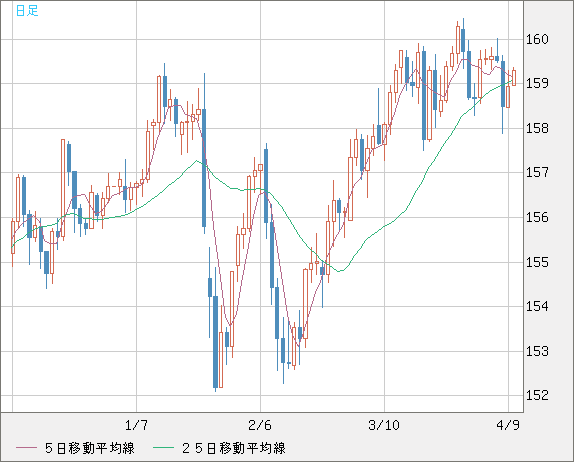Click the green 25-day average legend line

click(x=163, y=448)
